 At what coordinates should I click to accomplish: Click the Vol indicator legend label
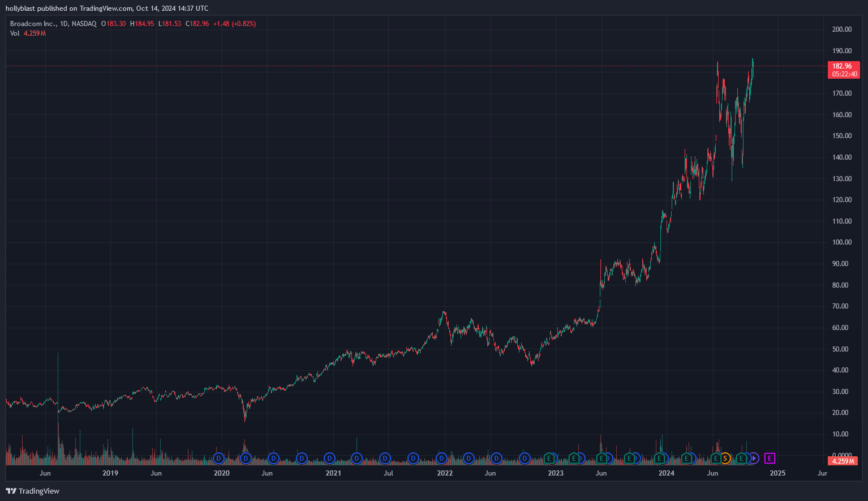pyautogui.click(x=15, y=33)
